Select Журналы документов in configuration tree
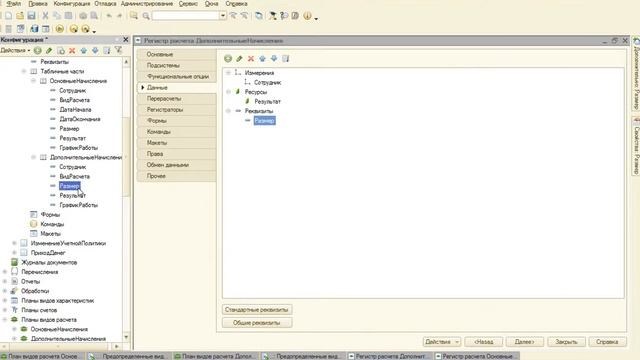Image resolution: width=640 pixels, height=360 pixels. pyautogui.click(x=49, y=262)
